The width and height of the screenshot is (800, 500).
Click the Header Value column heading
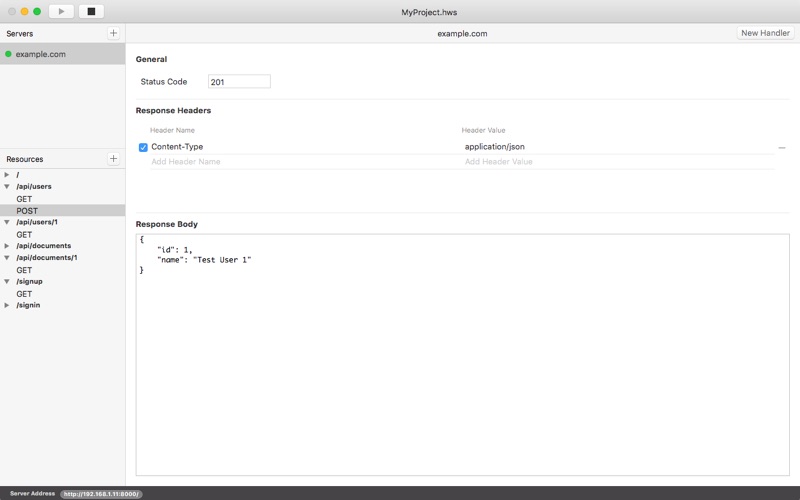pyautogui.click(x=483, y=130)
